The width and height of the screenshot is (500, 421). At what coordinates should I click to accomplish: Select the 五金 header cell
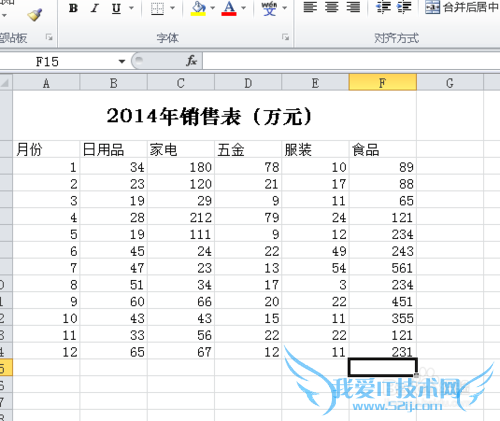tap(248, 149)
